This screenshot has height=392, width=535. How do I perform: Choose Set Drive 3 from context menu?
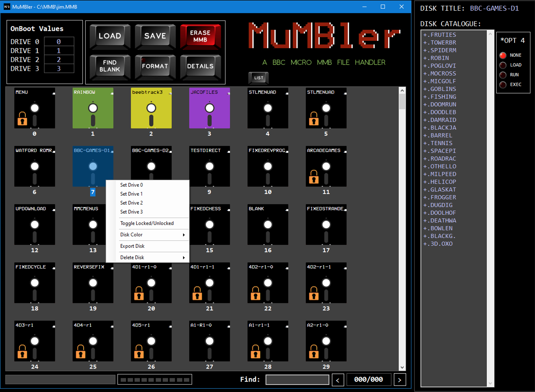tap(148, 212)
